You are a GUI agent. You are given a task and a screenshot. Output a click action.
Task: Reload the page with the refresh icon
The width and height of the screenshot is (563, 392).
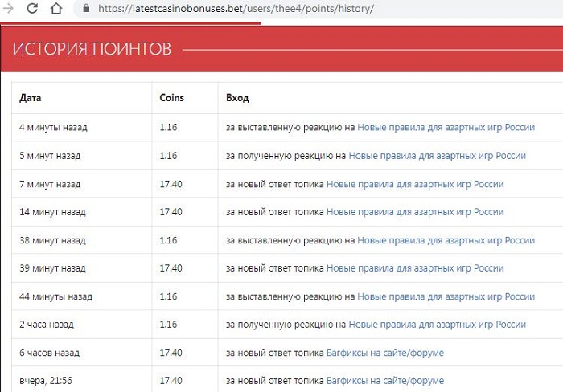click(32, 10)
